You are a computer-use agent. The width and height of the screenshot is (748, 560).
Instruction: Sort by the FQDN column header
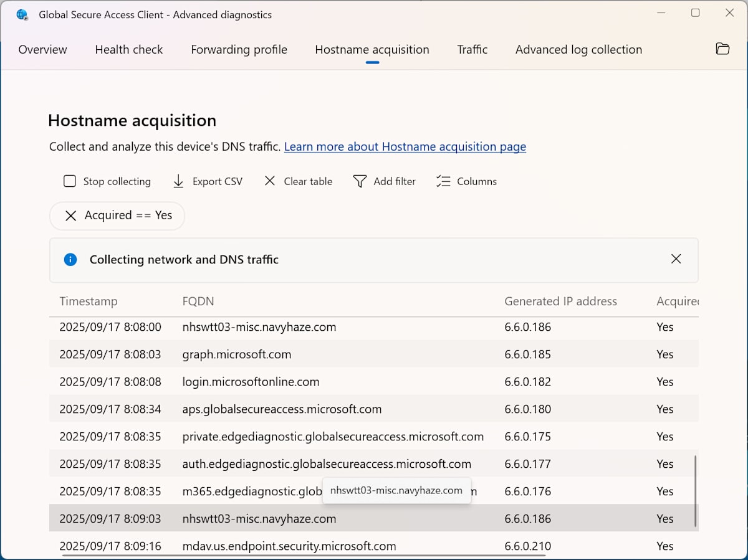click(x=198, y=301)
